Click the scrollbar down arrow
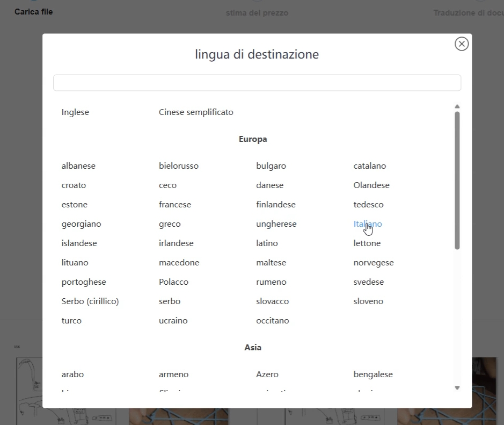This screenshot has width=504, height=425. (457, 388)
